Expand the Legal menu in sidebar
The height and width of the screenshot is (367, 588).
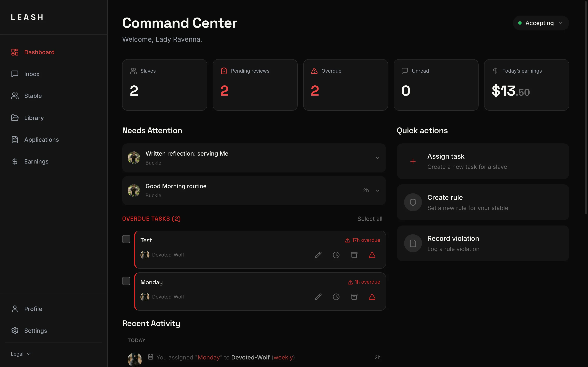tap(21, 354)
